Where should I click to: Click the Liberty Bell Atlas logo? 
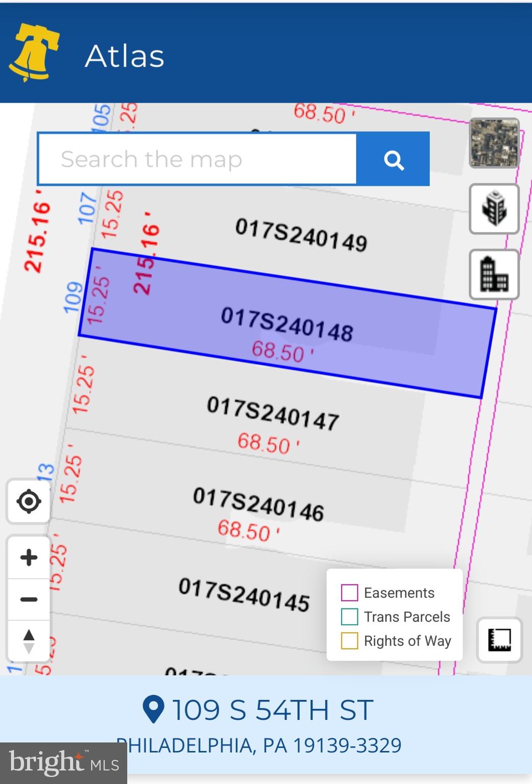click(34, 53)
